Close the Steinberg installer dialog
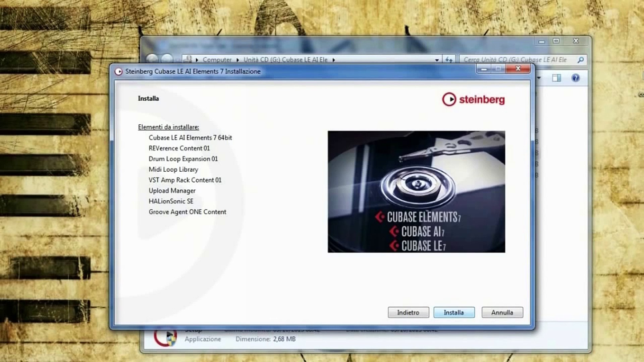The width and height of the screenshot is (644, 362). coord(518,69)
